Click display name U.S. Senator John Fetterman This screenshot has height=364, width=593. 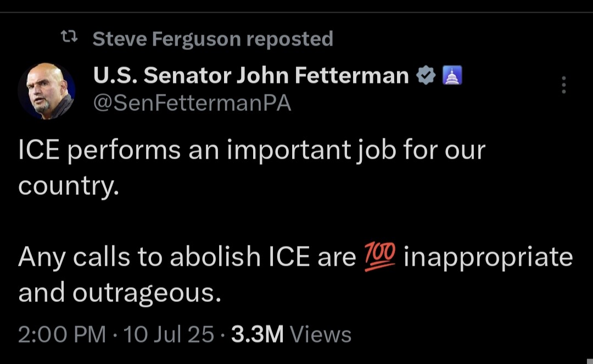251,76
